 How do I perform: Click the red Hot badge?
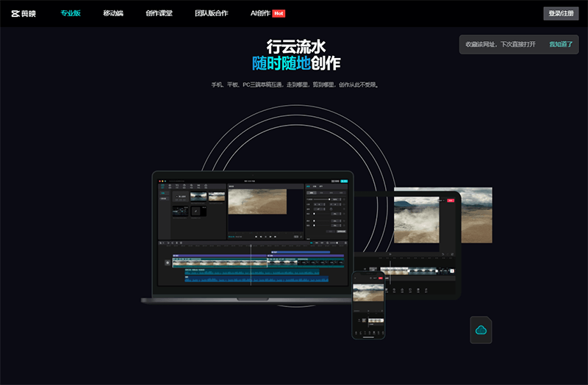279,13
